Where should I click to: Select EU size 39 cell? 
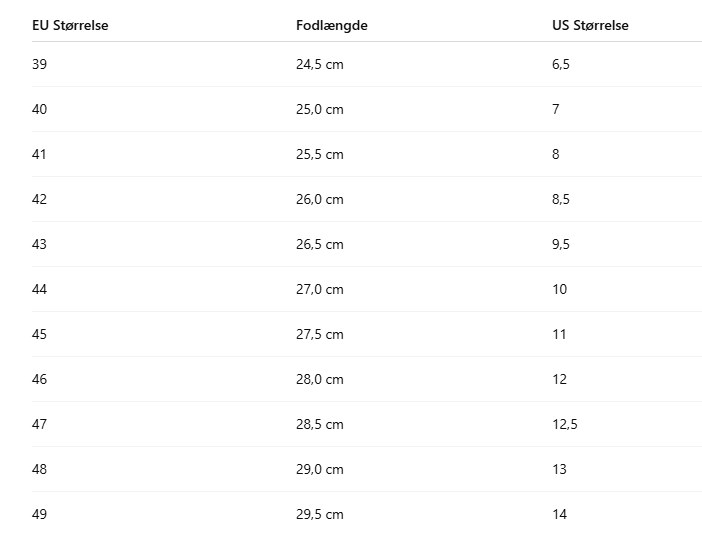coord(40,64)
